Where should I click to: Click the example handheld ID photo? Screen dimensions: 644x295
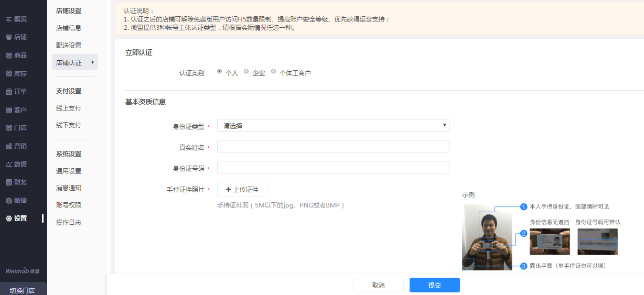[487, 237]
